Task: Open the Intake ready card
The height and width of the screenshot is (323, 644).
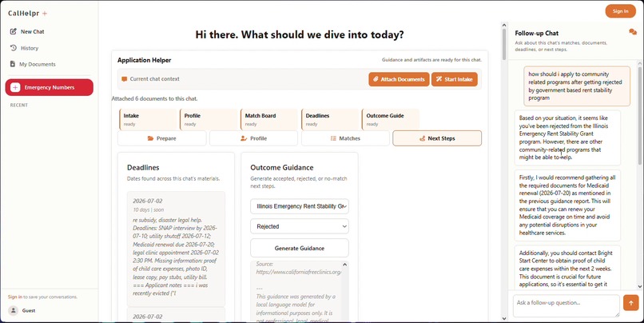Action: 148,120
